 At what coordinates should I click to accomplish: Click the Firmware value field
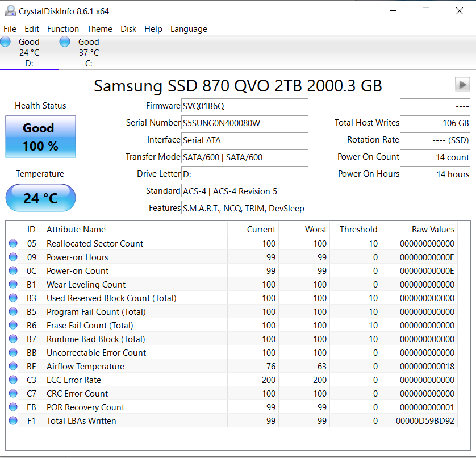click(244, 106)
